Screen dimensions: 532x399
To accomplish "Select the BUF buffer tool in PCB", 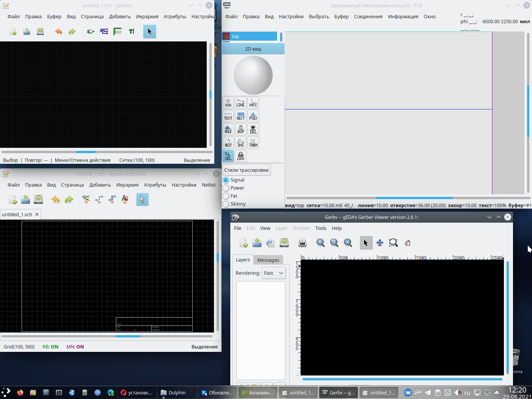I will point(241,130).
